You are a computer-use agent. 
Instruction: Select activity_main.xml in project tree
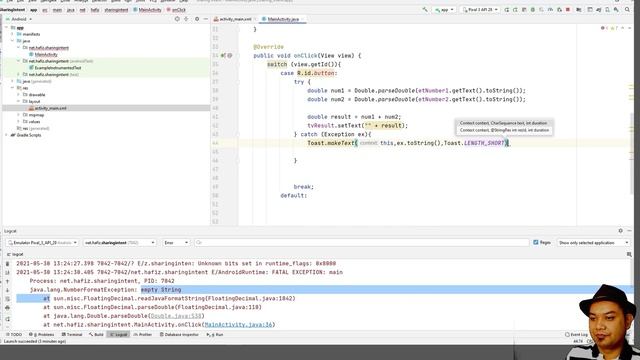point(50,108)
